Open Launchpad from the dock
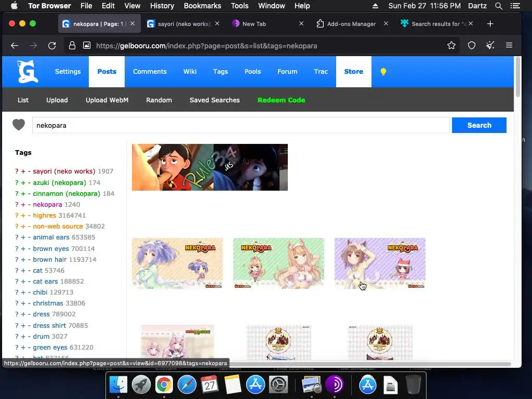The image size is (532, 399). click(141, 385)
